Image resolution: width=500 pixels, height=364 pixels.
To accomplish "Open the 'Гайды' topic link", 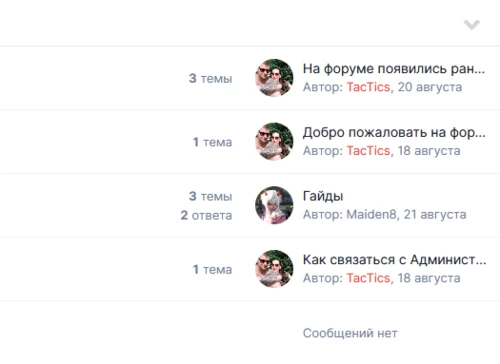I will pos(323,196).
